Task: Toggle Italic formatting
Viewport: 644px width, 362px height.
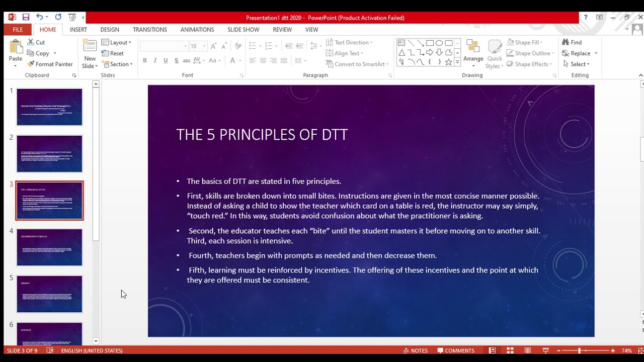Action: (x=155, y=60)
